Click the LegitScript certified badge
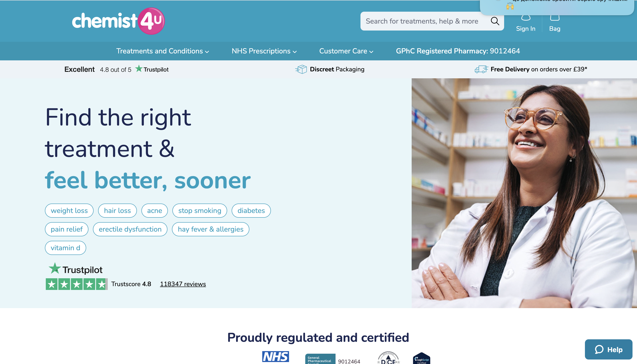Screen dimensions: 637x364 pyautogui.click(x=422, y=358)
